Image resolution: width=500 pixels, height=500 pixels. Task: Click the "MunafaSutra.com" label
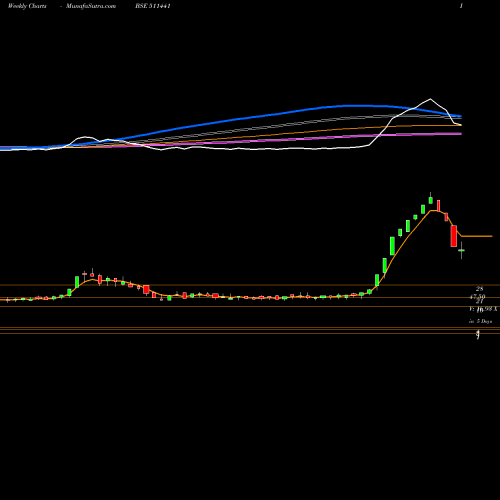(91, 6)
